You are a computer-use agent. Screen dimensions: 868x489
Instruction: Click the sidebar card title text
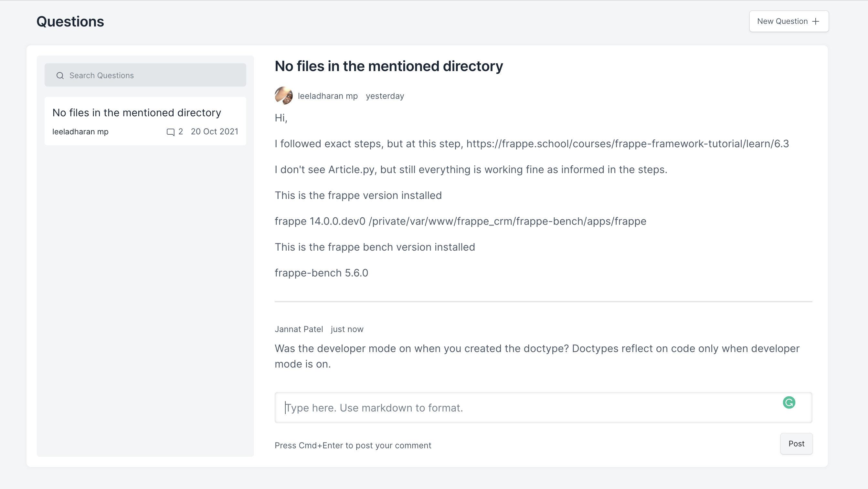click(x=136, y=112)
